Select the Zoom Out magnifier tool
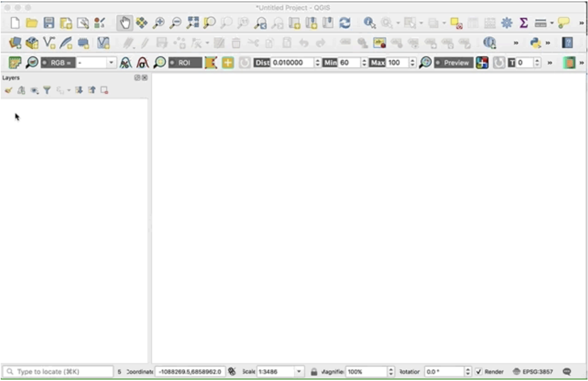588x381 pixels. (176, 23)
